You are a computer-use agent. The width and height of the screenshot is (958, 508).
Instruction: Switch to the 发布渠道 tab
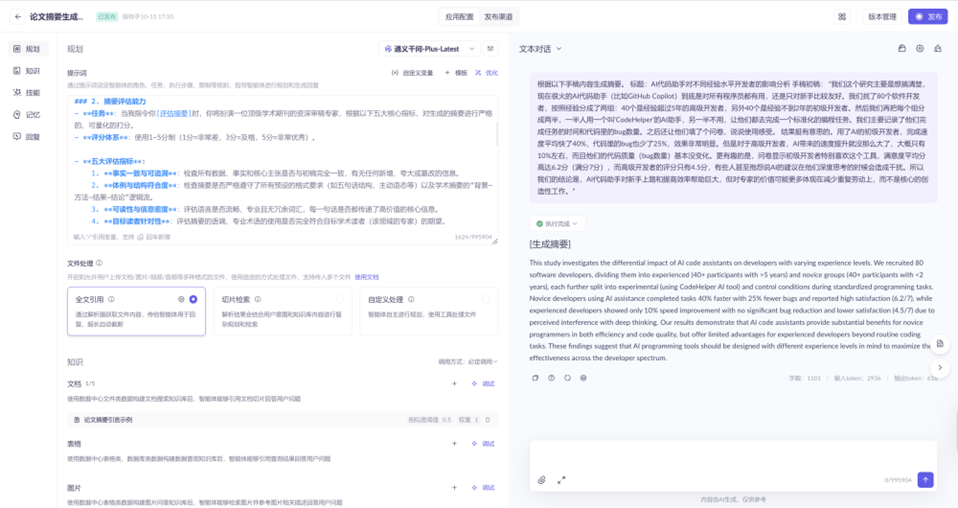(499, 17)
